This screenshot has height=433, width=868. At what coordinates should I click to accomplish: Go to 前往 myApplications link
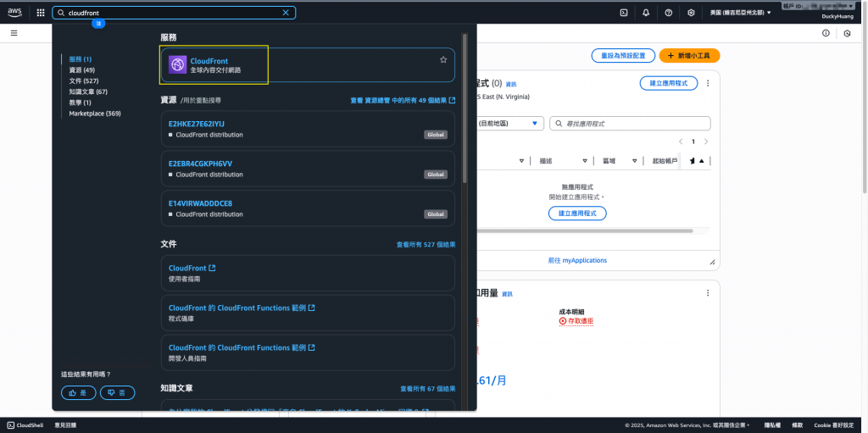point(577,260)
